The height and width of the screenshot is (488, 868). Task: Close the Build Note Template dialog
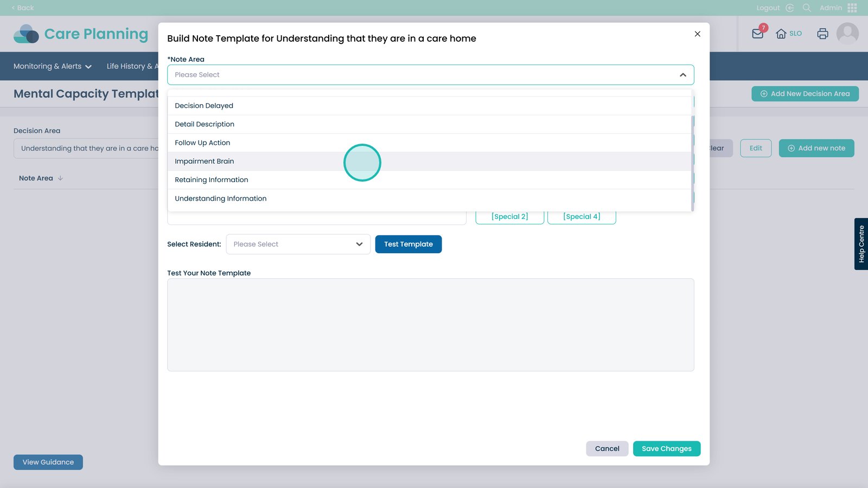697,34
